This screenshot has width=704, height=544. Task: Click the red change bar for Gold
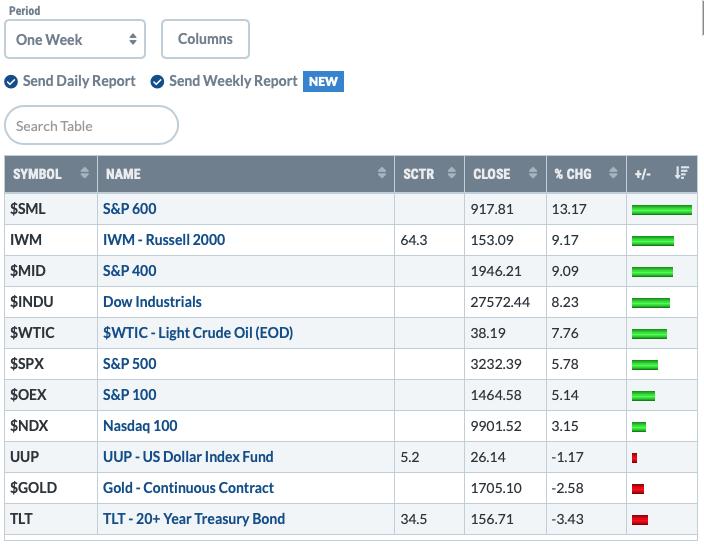[638, 489]
